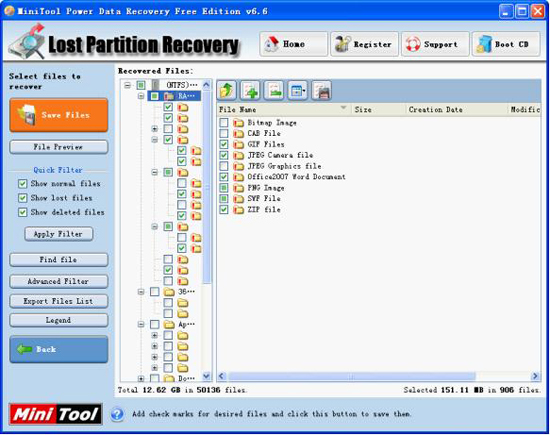Open the Advanced Filter dialog
This screenshot has width=550, height=435.
tap(59, 281)
